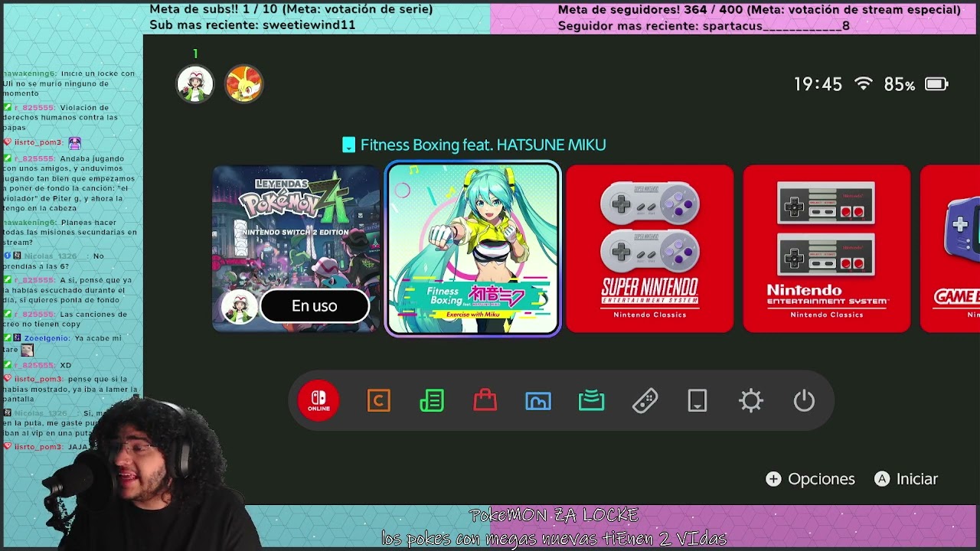Viewport: 980px width, 551px height.
Task: Open the Controllers icon
Action: tap(645, 400)
